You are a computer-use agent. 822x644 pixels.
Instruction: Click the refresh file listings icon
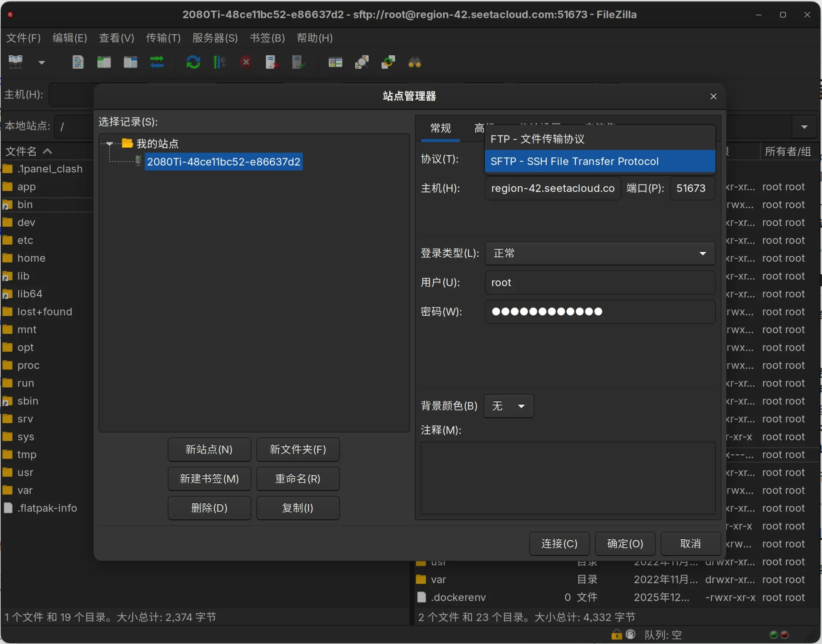click(x=193, y=62)
